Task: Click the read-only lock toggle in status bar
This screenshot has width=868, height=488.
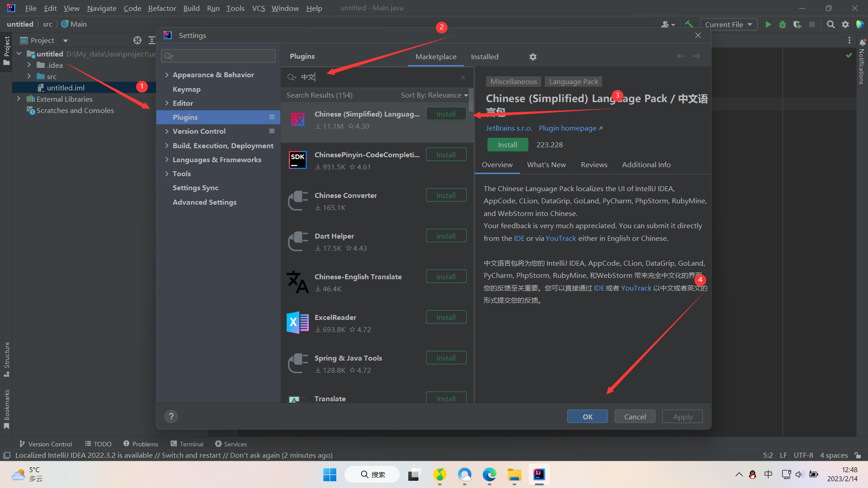Action: point(858,455)
